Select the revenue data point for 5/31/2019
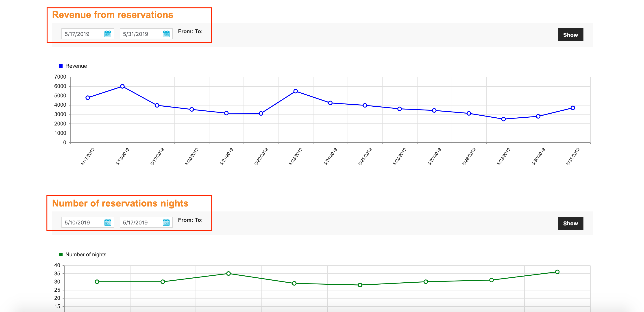The image size is (644, 312). point(573,108)
